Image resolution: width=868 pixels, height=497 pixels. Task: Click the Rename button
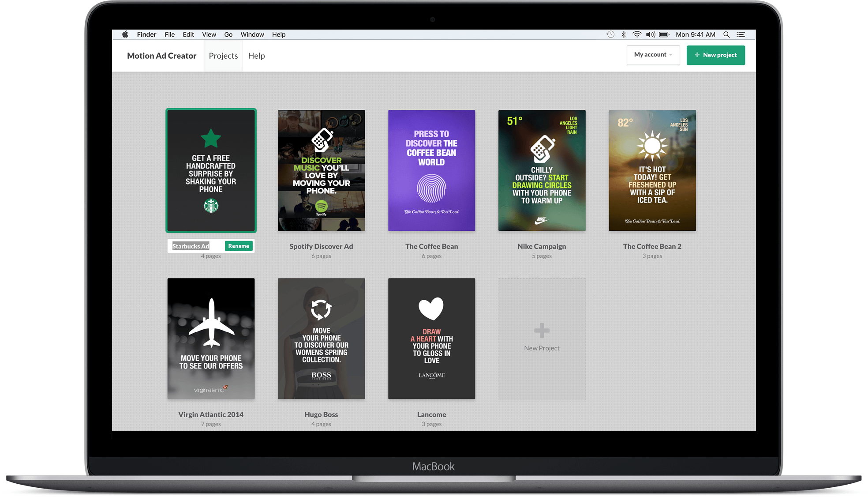point(239,246)
